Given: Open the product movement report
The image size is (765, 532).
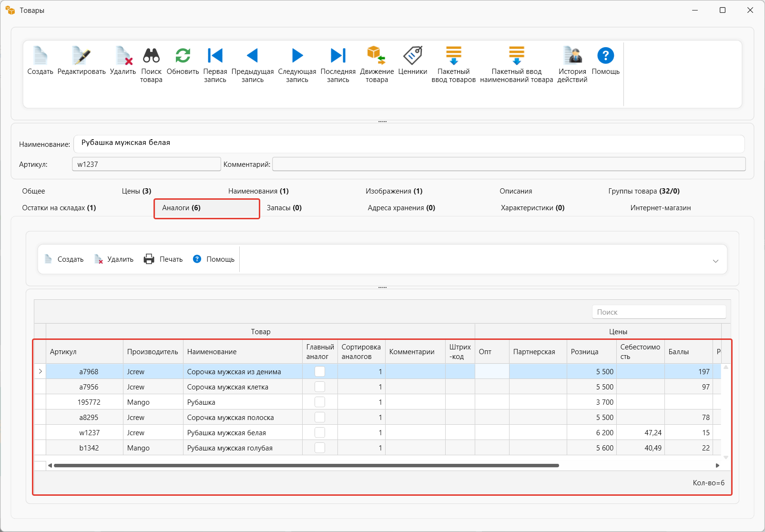Looking at the screenshot, I should [377, 56].
